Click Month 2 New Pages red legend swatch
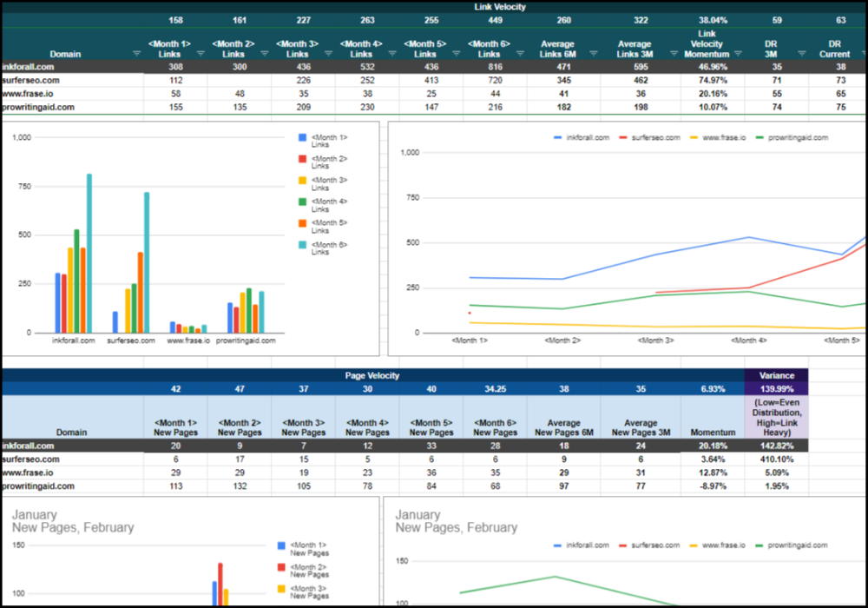The height and width of the screenshot is (608, 868). click(281, 567)
